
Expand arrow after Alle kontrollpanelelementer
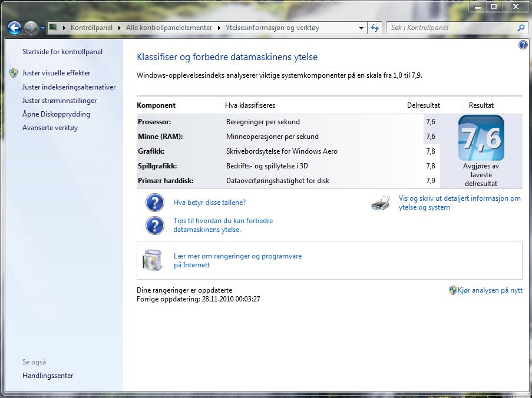pos(219,28)
